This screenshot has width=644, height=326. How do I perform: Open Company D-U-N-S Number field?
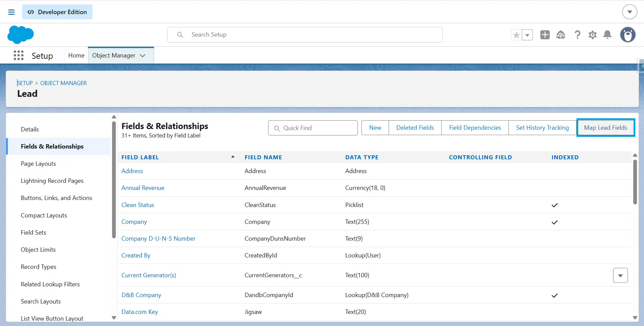click(158, 239)
